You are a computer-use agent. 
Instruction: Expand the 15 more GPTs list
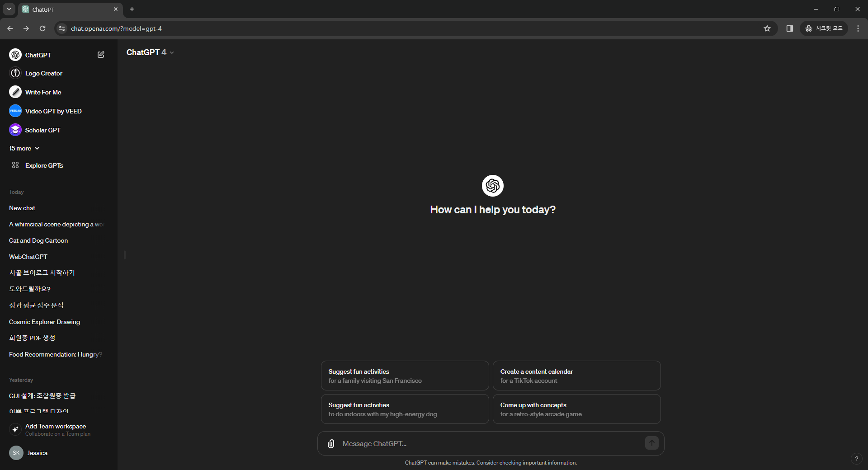tap(24, 148)
